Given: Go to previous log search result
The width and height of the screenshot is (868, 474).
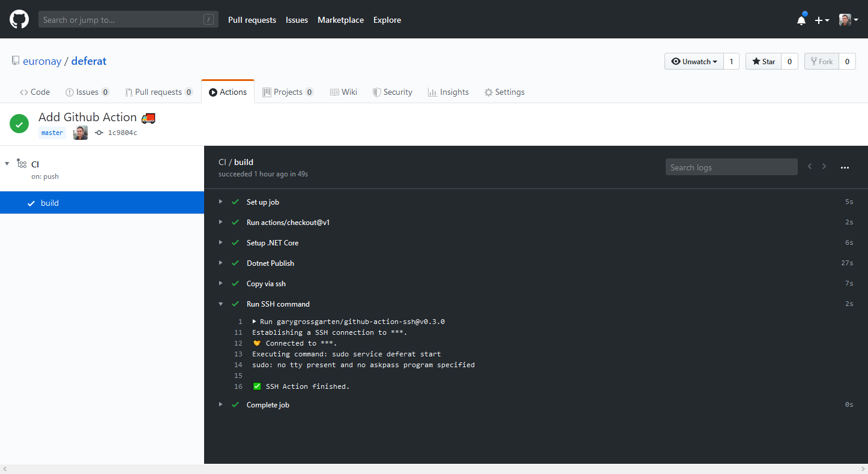Looking at the screenshot, I should click(810, 166).
